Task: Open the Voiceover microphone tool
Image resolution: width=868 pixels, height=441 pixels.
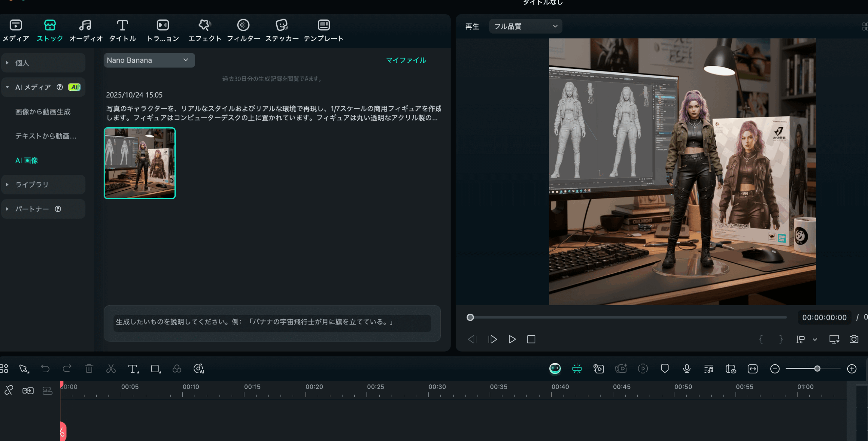Action: click(687, 369)
